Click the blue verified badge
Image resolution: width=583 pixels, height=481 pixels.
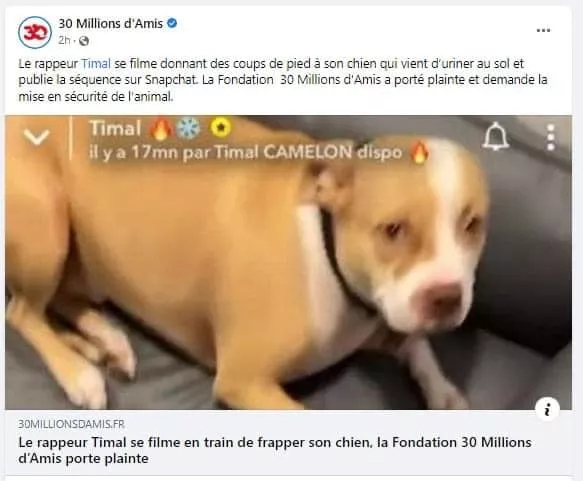[172, 23]
